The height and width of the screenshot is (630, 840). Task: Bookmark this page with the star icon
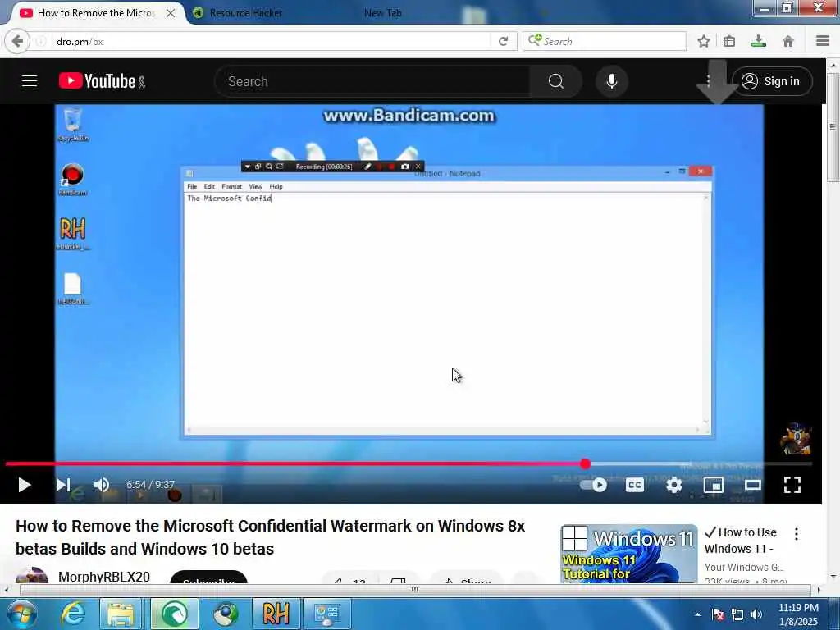[x=703, y=41]
